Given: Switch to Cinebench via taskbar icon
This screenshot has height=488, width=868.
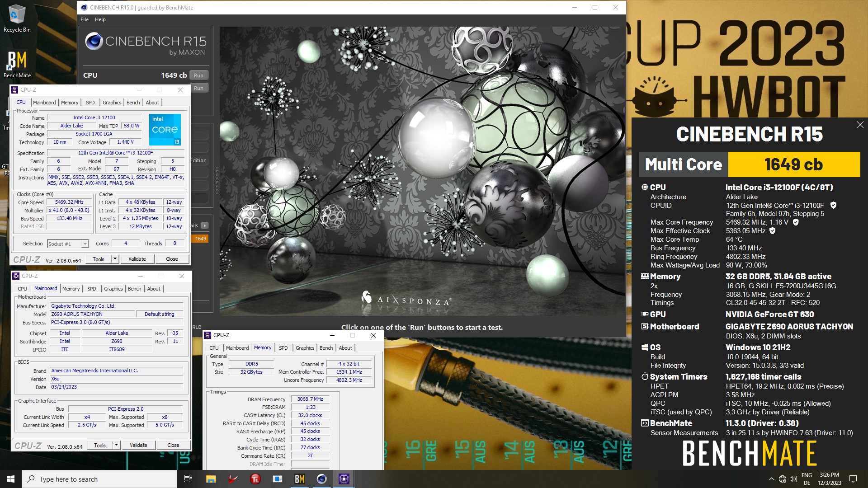Looking at the screenshot, I should 321,479.
